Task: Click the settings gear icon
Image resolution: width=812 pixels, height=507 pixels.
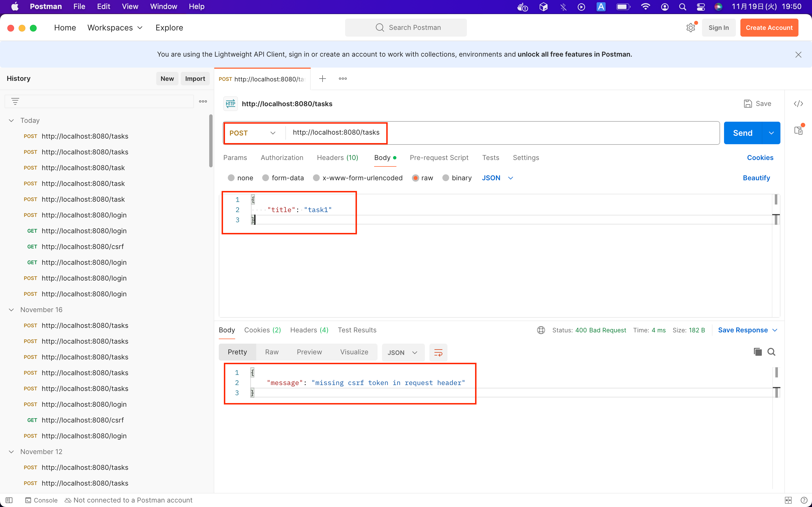Action: point(690,28)
